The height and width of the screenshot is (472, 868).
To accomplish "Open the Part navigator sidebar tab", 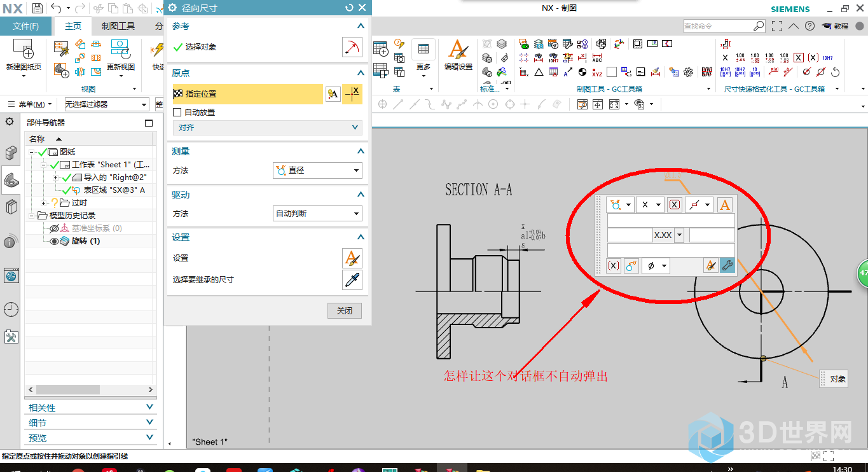I will pyautogui.click(x=11, y=181).
